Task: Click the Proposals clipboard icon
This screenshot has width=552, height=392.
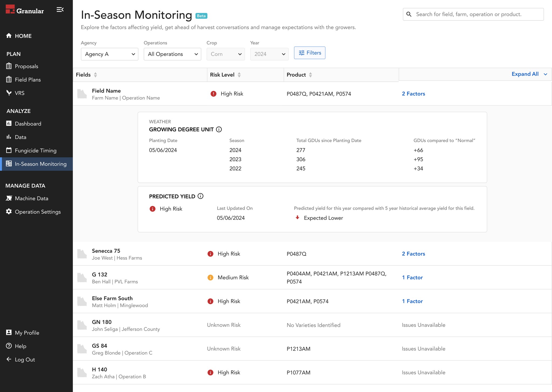Action: coord(9,66)
